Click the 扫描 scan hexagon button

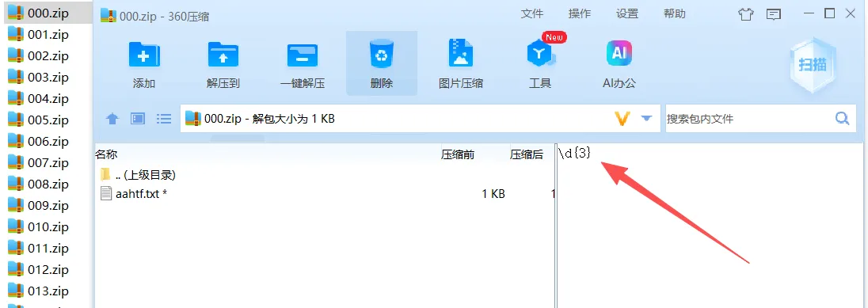coord(813,65)
